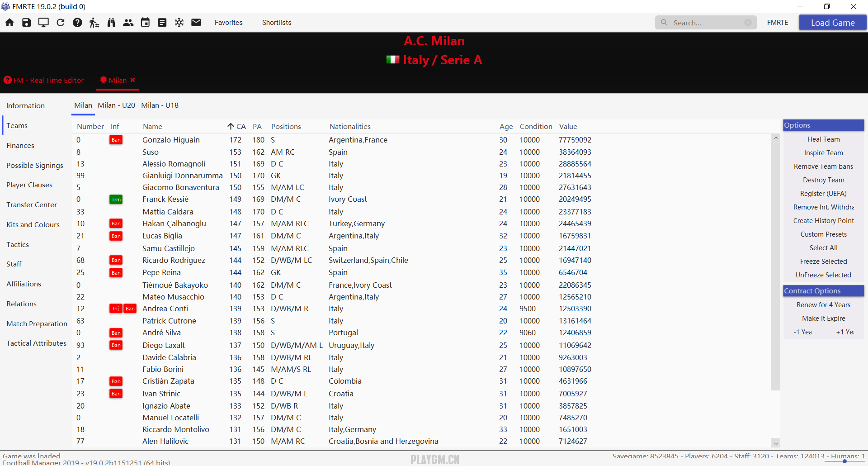Click the player list scroll-up arrow

click(776, 138)
